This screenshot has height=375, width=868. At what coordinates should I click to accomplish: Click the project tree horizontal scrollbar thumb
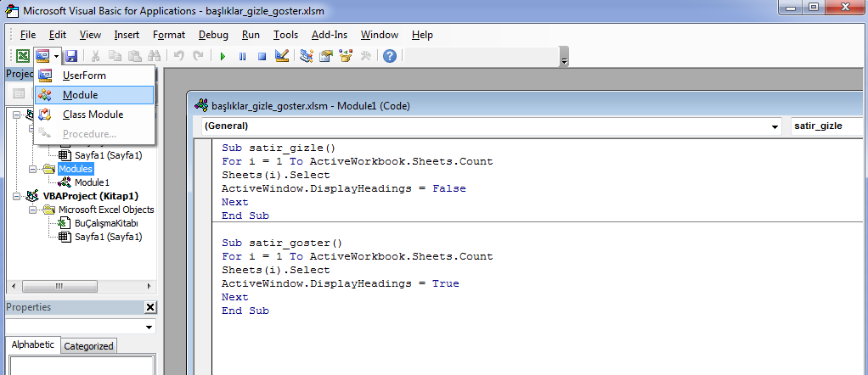(x=59, y=286)
